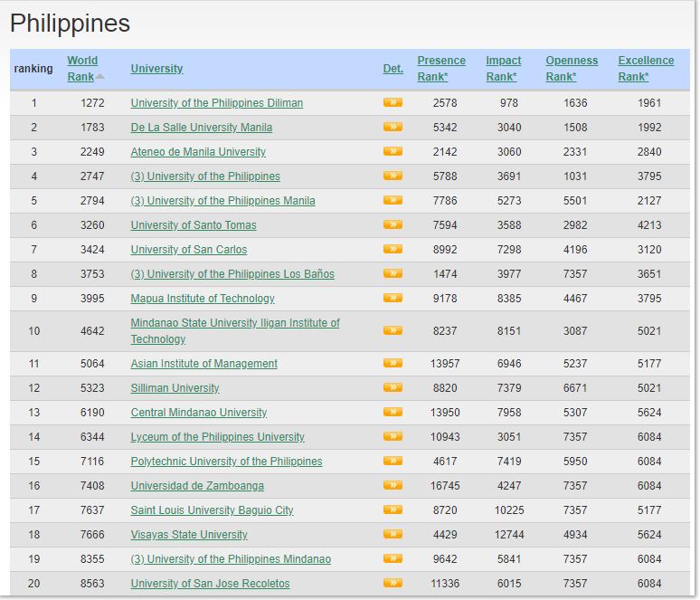This screenshot has height=600, width=700.
Task: Open details icon for Central Mindanao University
Action: pyautogui.click(x=393, y=412)
